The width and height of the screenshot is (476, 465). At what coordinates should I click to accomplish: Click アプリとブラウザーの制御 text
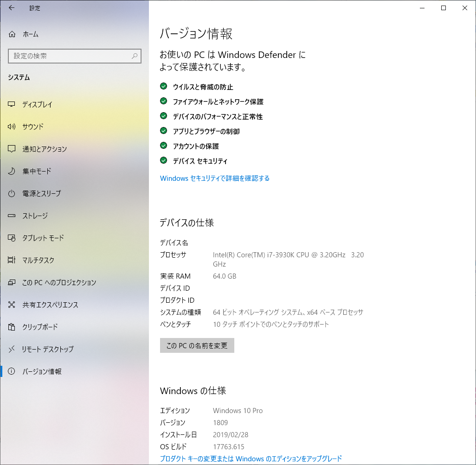point(206,132)
